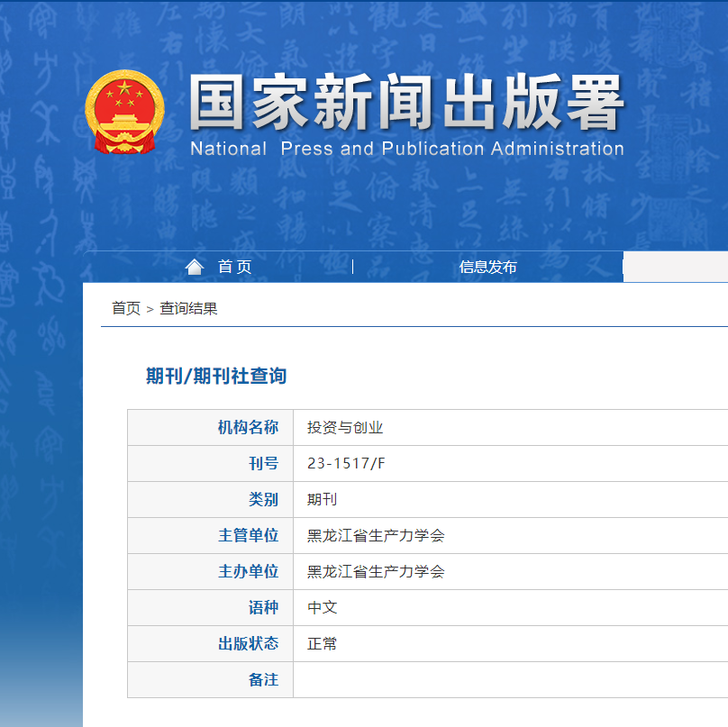This screenshot has width=728, height=727.
Task: Click the 首页 breadcrumb link
Action: 125,308
